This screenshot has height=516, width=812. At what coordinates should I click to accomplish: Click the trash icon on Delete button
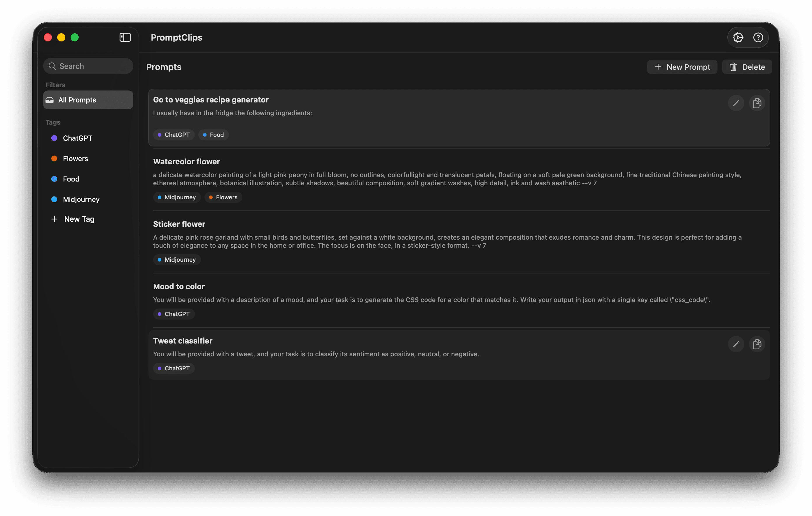pyautogui.click(x=733, y=67)
